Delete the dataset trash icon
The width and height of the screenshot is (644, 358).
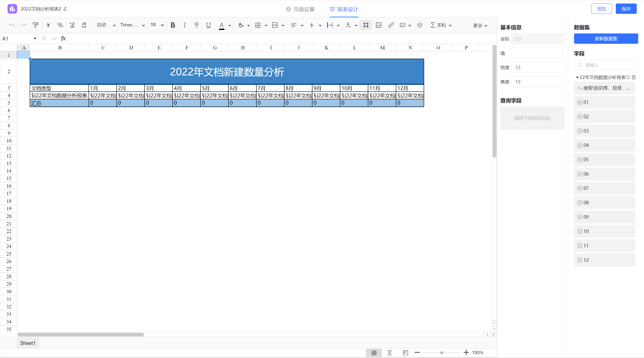(x=634, y=77)
